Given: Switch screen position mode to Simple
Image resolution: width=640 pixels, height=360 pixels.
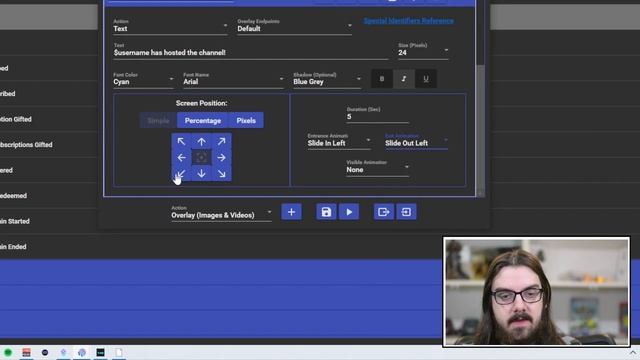Looking at the screenshot, I should point(158,120).
